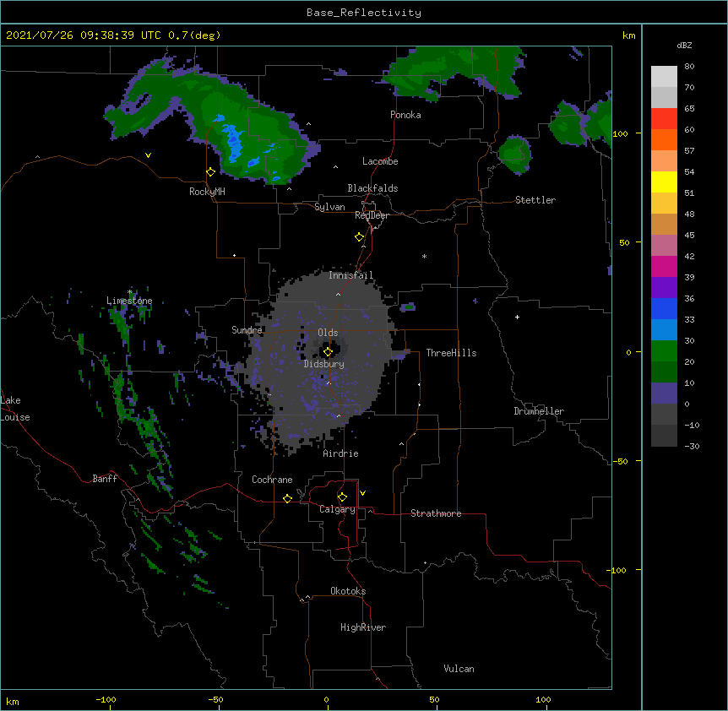Select the Sylvan label
This screenshot has width=728, height=711.
point(329,207)
